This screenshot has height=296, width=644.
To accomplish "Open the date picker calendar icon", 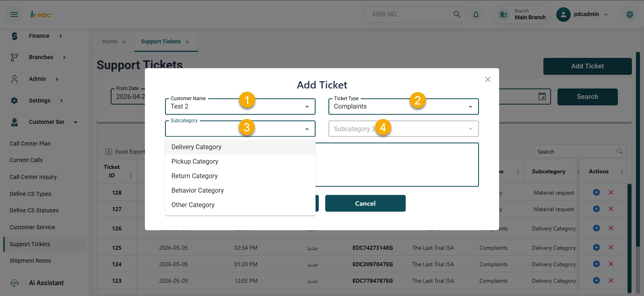I will click(x=542, y=97).
